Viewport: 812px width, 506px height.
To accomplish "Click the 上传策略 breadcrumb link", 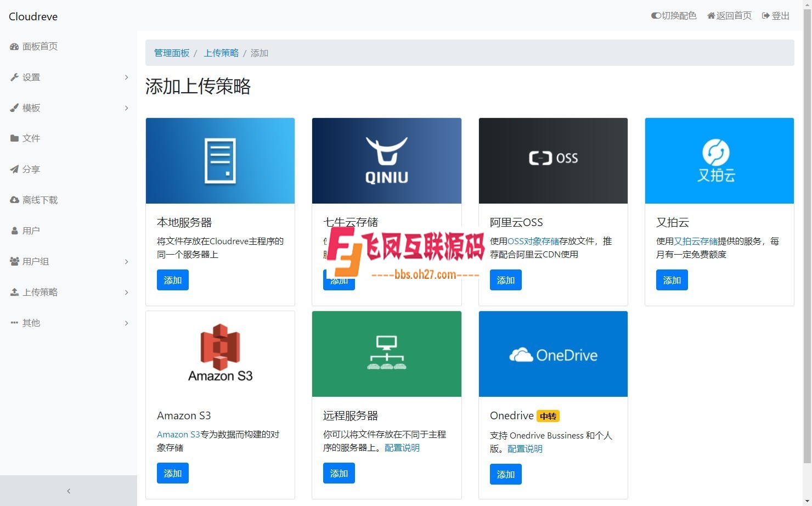I will (221, 53).
